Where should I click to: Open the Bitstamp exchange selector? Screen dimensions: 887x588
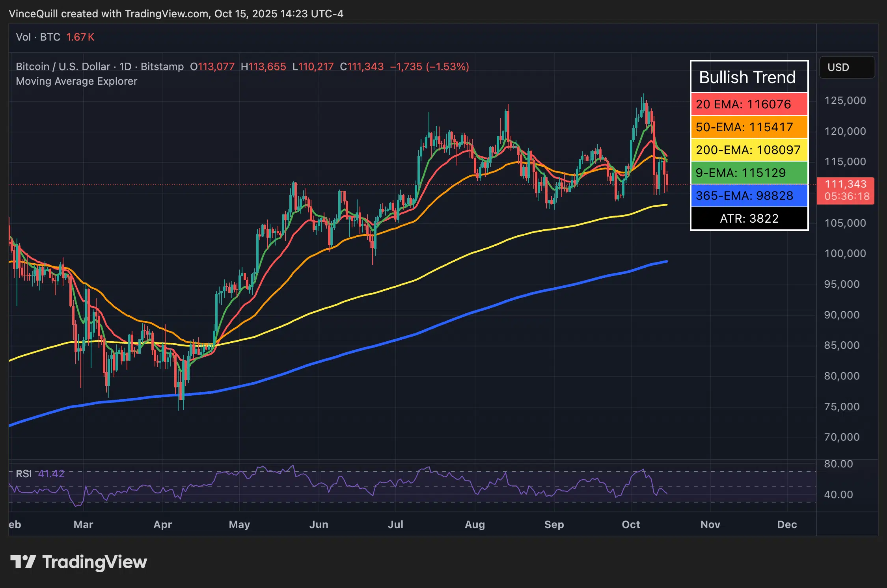163,67
